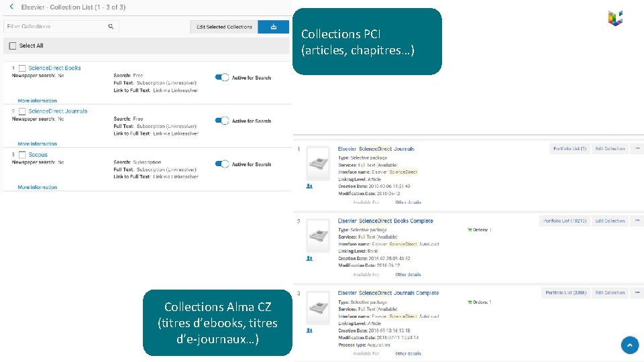Toggle Active for Search for ScienceDirect Books
The height and width of the screenshot is (362, 644).
[222, 77]
